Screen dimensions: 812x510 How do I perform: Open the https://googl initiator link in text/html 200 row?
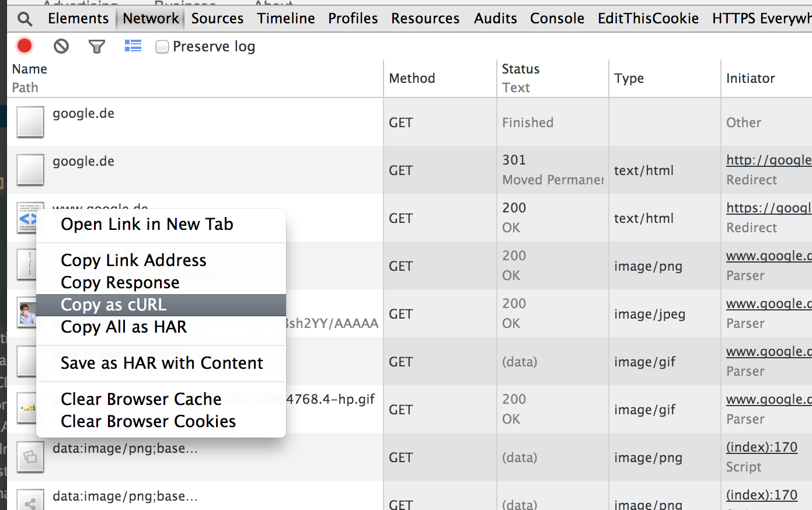click(x=769, y=208)
